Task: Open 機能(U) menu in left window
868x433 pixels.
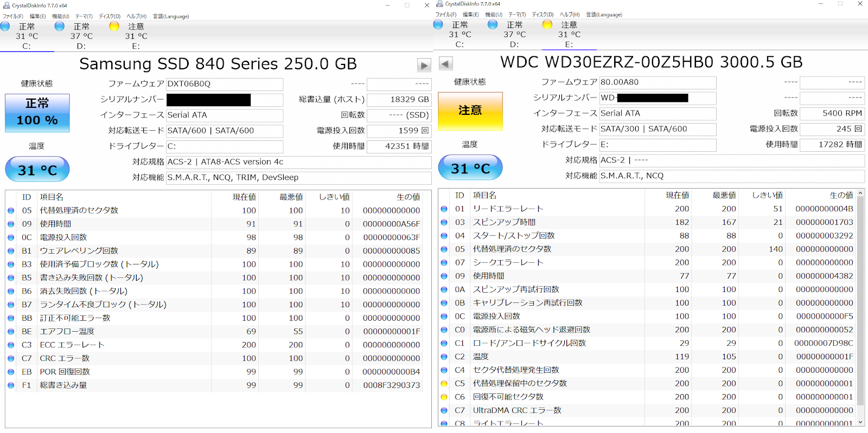Action: pos(61,16)
